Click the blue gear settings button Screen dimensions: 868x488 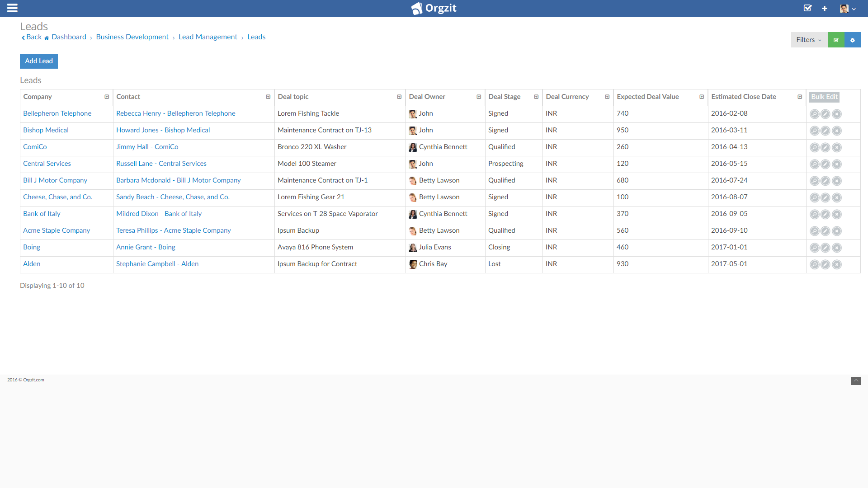pyautogui.click(x=853, y=40)
